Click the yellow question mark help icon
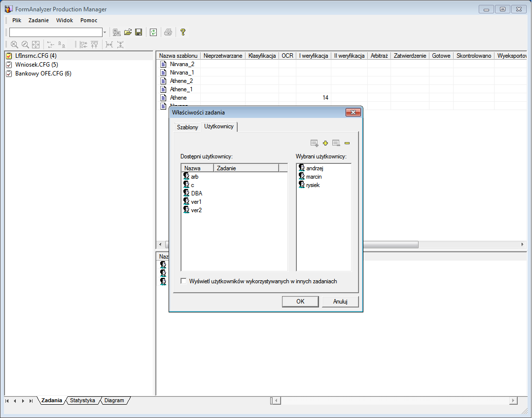This screenshot has height=418, width=532. [x=182, y=32]
